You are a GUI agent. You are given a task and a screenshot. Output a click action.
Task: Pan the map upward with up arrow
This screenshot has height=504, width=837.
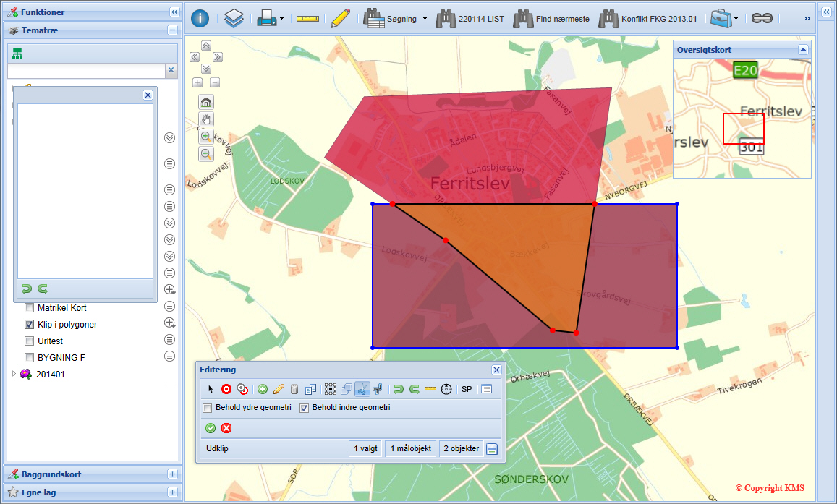[x=206, y=46]
